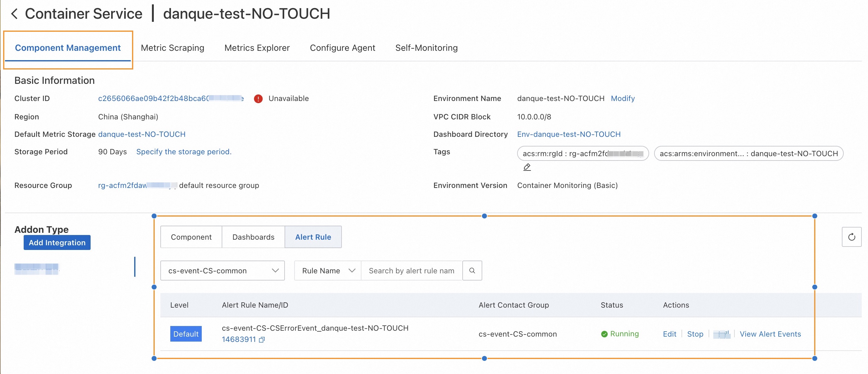Switch to the Metric Scraping tab

coord(172,48)
